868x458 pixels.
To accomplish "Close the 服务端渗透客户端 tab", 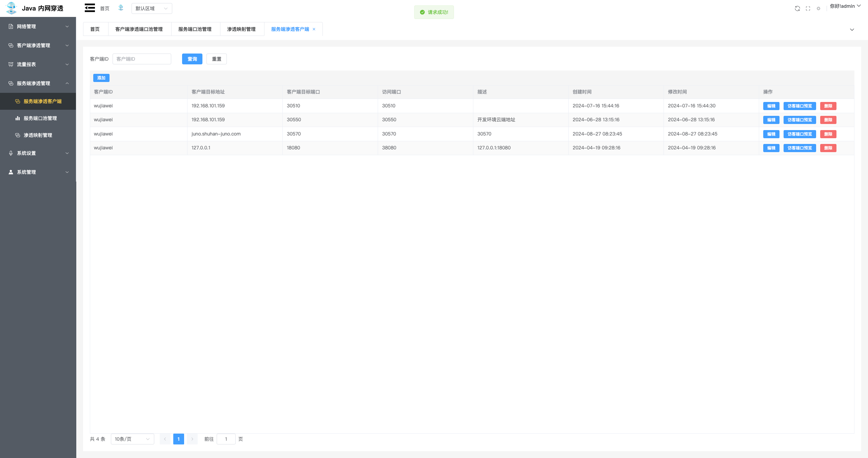I will click(314, 29).
